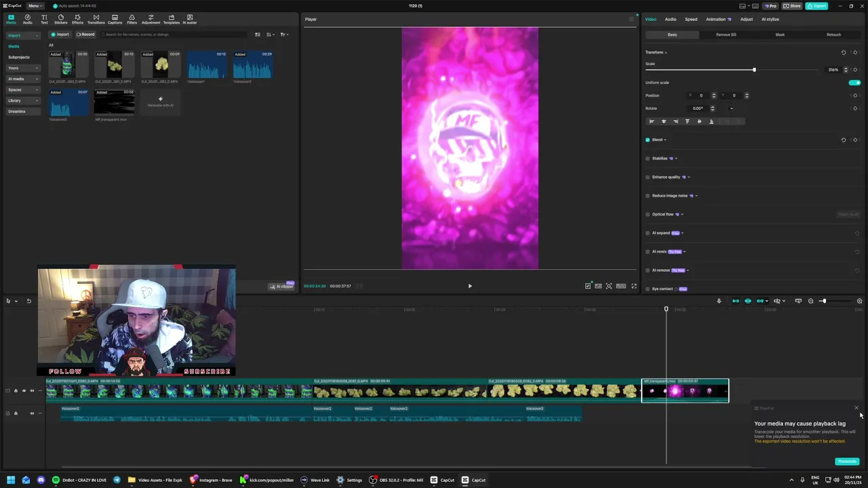Expand the Library section
The image size is (868, 488).
(x=23, y=100)
